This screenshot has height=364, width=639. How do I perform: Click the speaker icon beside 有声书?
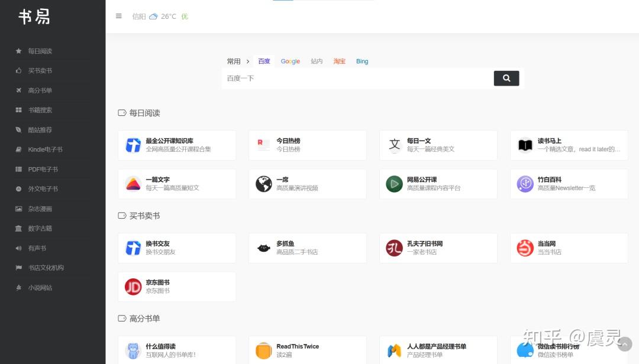coord(18,248)
